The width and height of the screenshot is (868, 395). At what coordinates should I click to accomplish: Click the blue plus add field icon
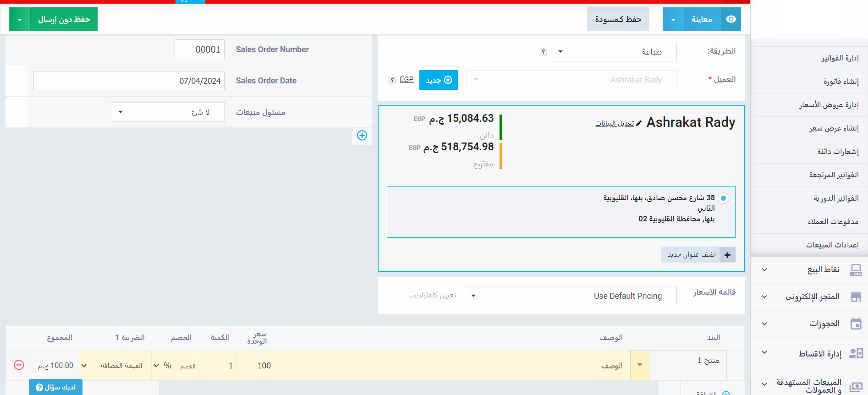362,135
